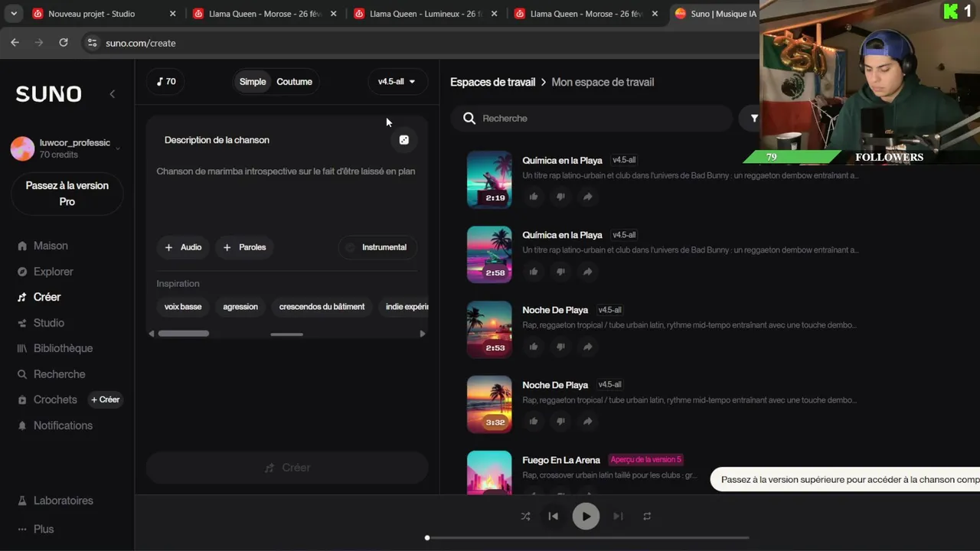Switch to Coutume mode
The width and height of the screenshot is (980, 551).
pyautogui.click(x=295, y=82)
